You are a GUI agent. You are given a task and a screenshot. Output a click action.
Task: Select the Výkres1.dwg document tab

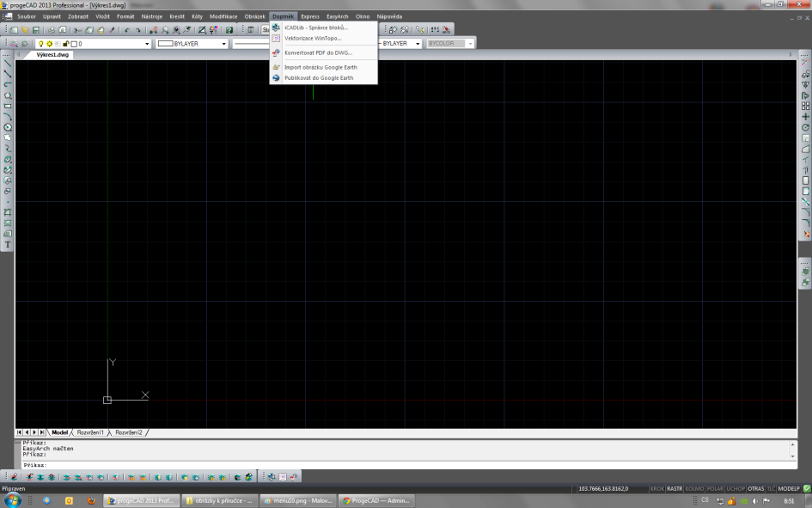click(x=52, y=54)
